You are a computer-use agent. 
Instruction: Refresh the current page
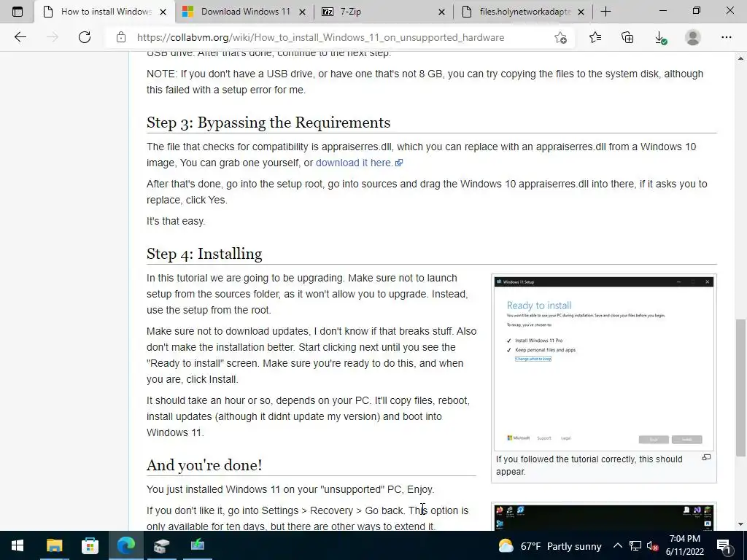pos(85,37)
